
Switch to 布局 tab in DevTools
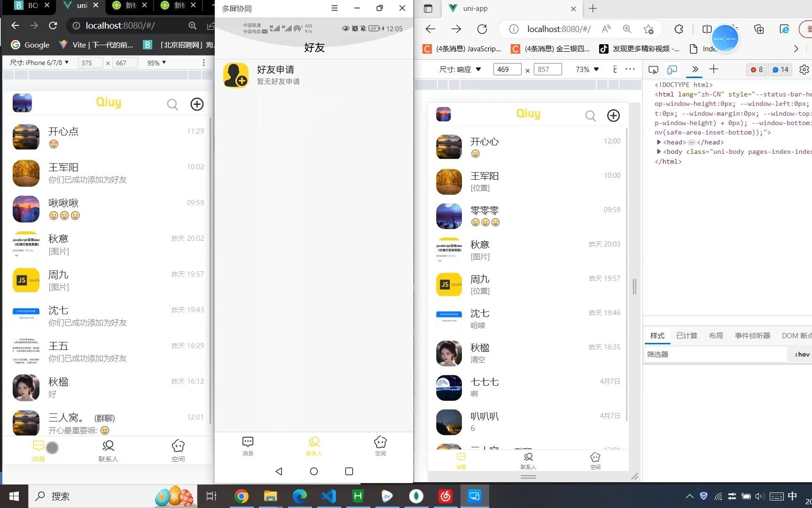716,335
